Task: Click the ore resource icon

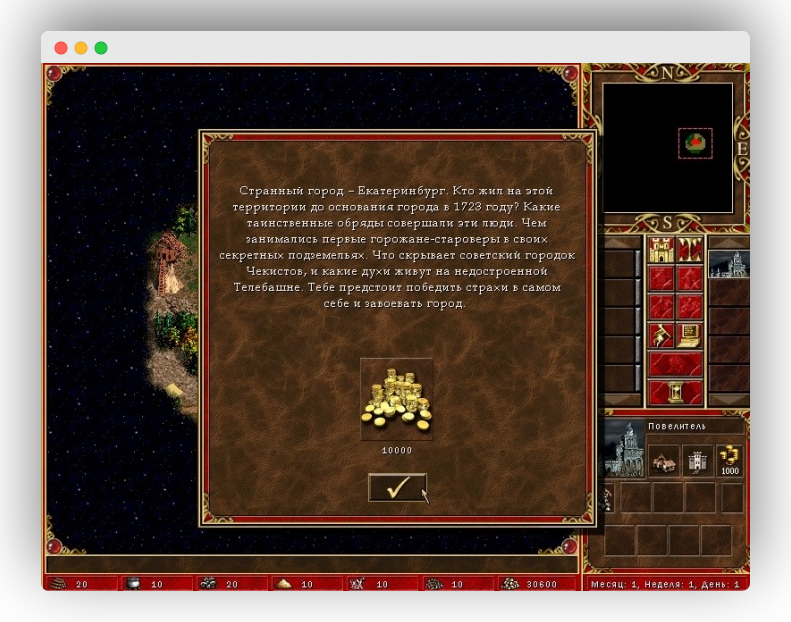Action: (208, 584)
